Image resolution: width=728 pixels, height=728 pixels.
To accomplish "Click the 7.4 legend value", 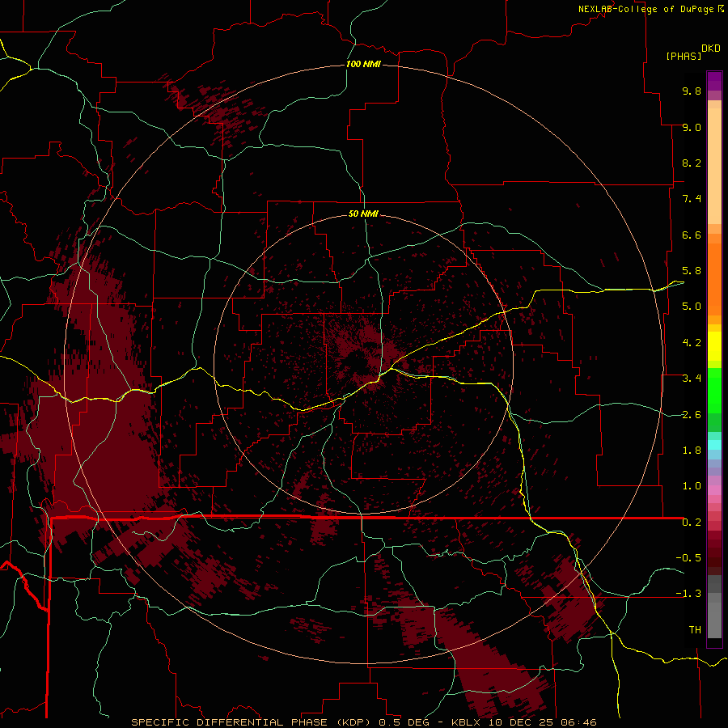I will [692, 199].
